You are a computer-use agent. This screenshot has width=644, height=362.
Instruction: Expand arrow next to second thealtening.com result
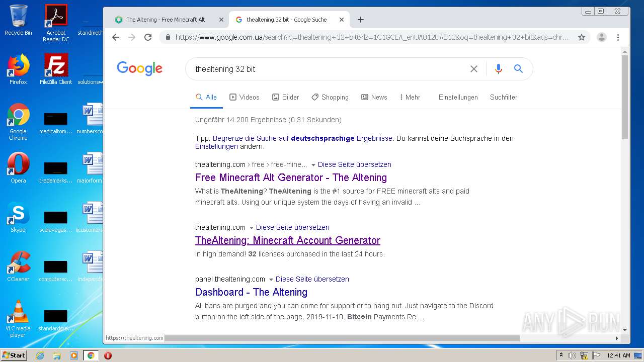[x=252, y=228]
